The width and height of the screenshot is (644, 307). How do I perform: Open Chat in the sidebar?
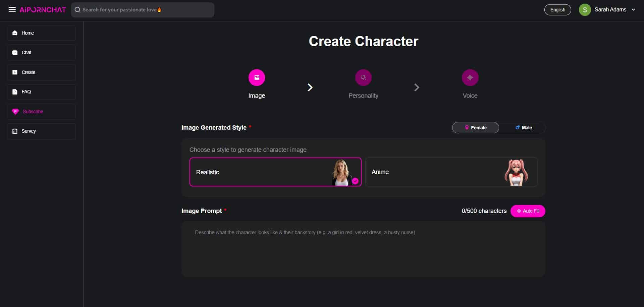point(42,52)
